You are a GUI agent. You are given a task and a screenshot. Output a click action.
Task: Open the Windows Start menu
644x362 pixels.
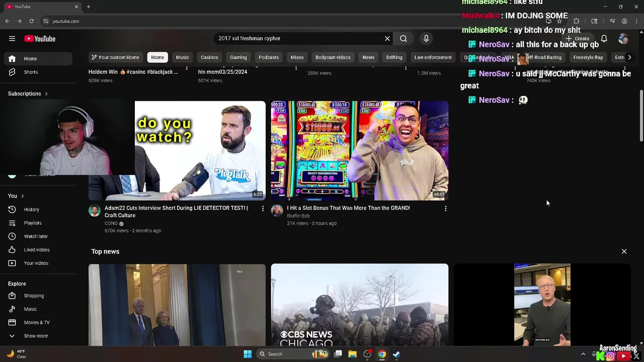click(x=248, y=354)
